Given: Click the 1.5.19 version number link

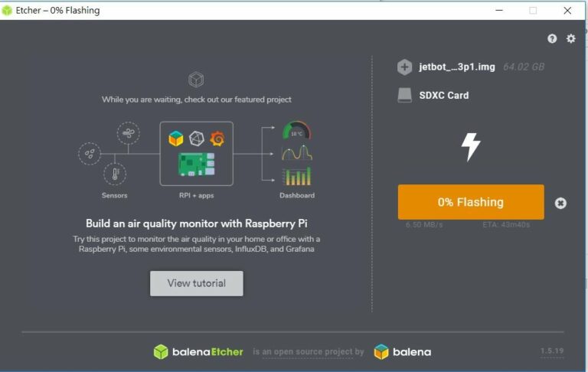Looking at the screenshot, I should pos(552,351).
